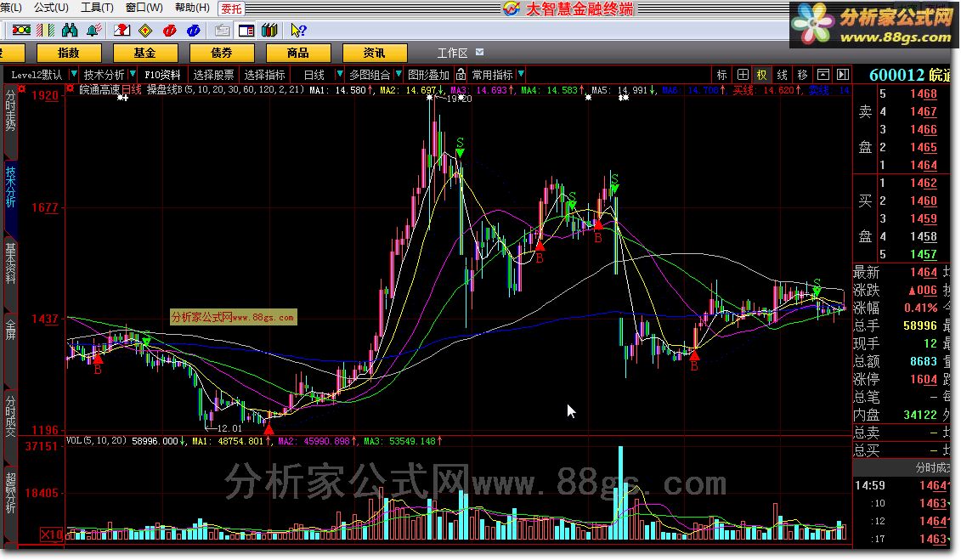Click the 常用指标 label

coord(492,75)
